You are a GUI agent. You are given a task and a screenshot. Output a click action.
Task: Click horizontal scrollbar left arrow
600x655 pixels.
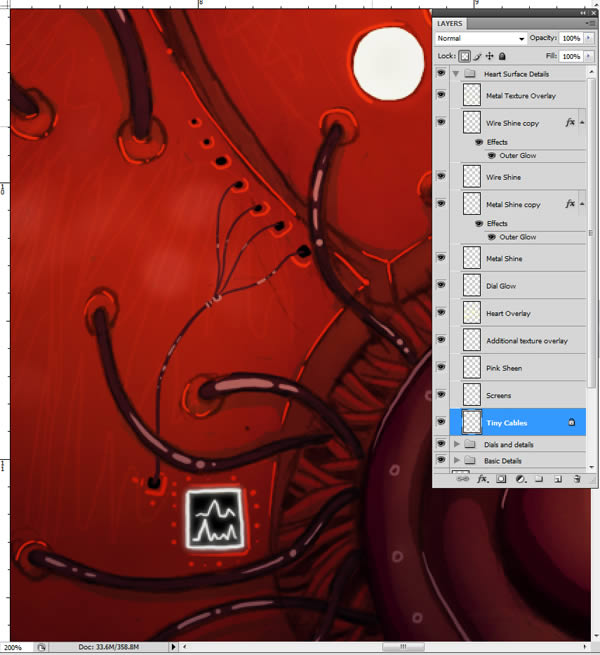(x=185, y=647)
